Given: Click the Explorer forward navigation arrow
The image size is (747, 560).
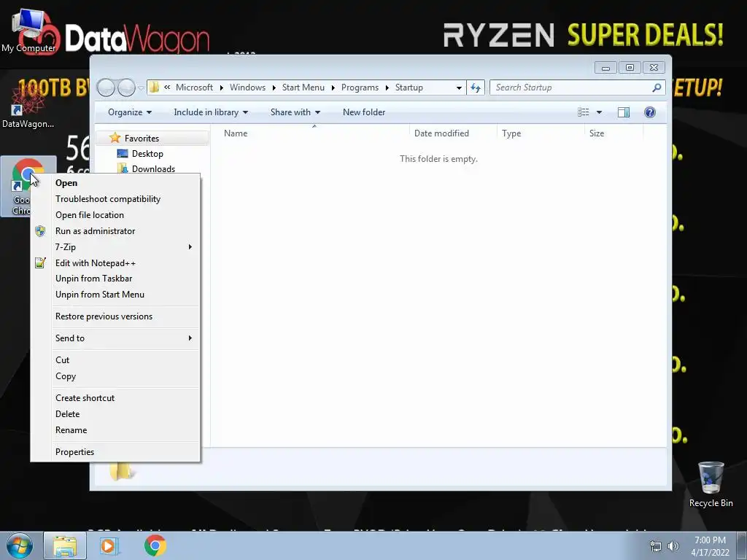Looking at the screenshot, I should pyautogui.click(x=126, y=87).
